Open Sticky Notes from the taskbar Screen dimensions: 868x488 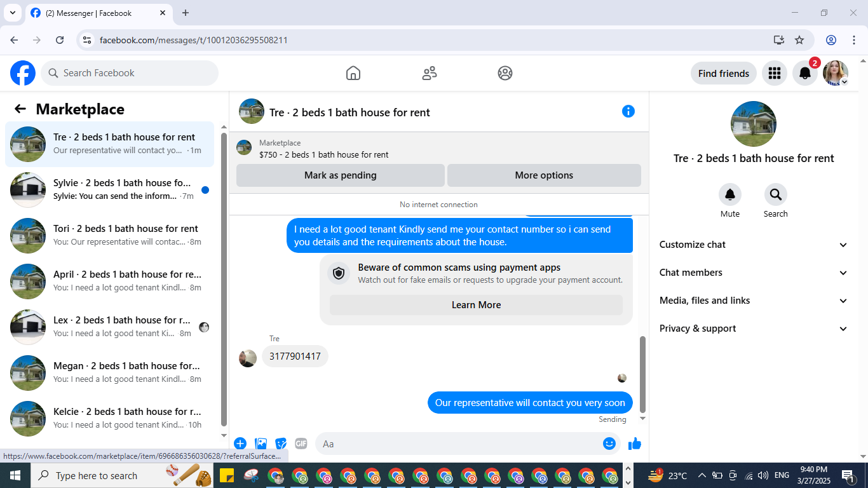226,475
